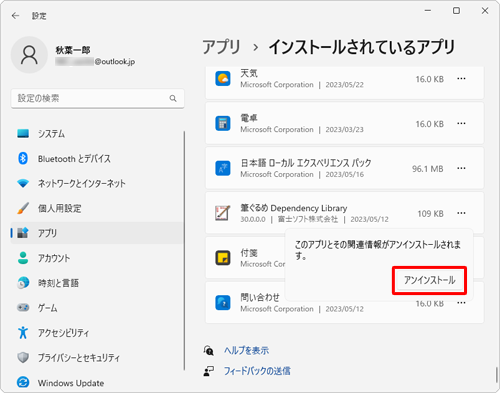Click the 電卓 app name
500x393 pixels.
click(x=249, y=118)
